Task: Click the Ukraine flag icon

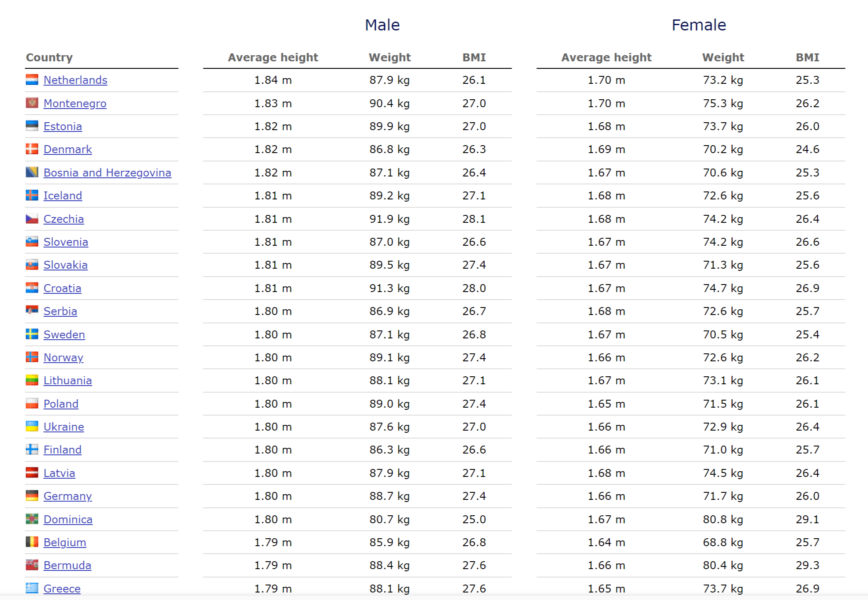Action: click(32, 427)
